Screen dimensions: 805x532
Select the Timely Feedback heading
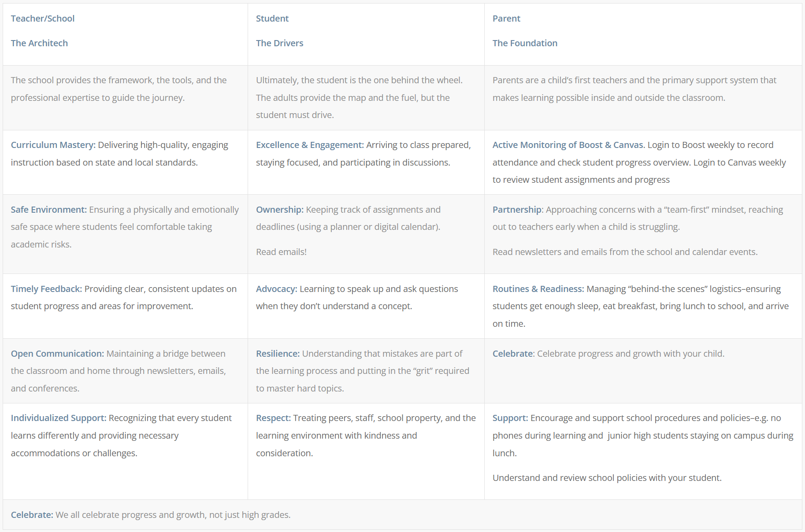[x=47, y=289]
